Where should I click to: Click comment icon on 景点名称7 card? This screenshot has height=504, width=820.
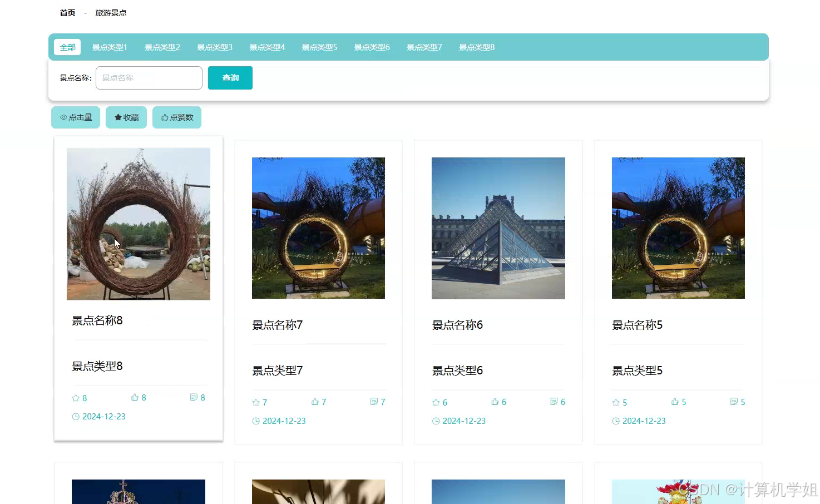[x=374, y=402]
